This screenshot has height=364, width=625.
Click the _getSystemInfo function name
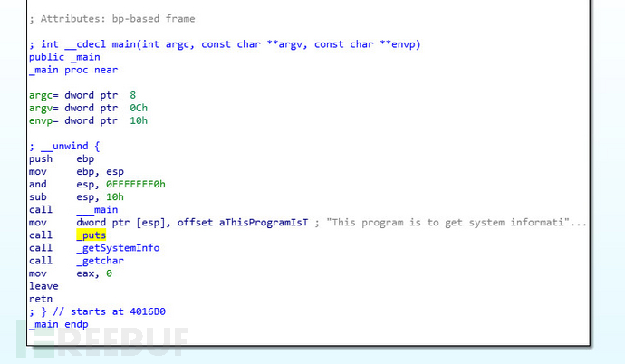(x=118, y=248)
